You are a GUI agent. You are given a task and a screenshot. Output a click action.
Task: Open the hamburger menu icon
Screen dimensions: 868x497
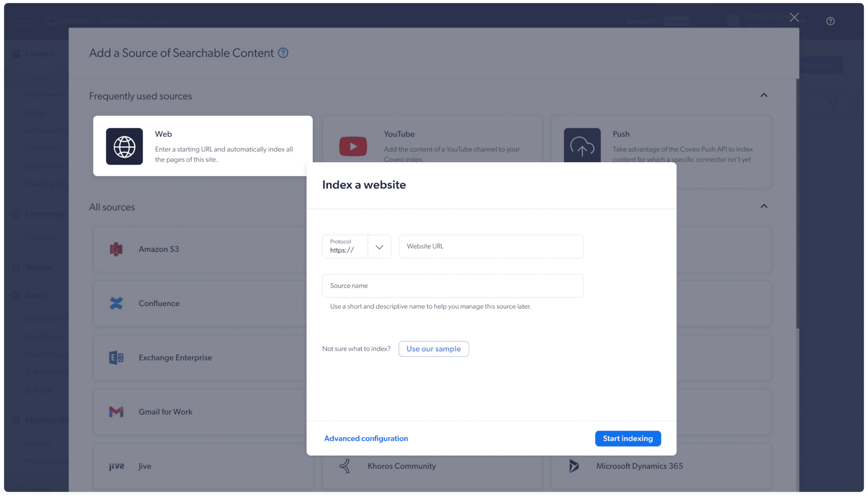23,21
